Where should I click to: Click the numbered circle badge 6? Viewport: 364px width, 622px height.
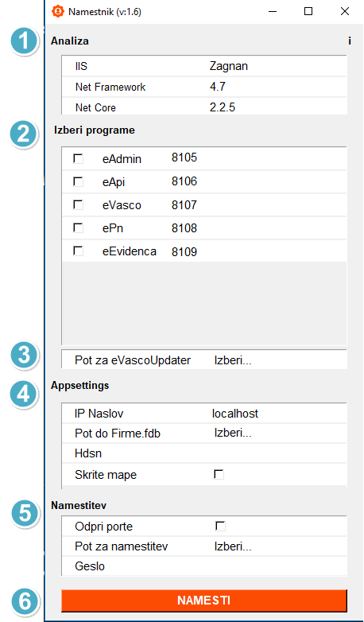coord(25,601)
